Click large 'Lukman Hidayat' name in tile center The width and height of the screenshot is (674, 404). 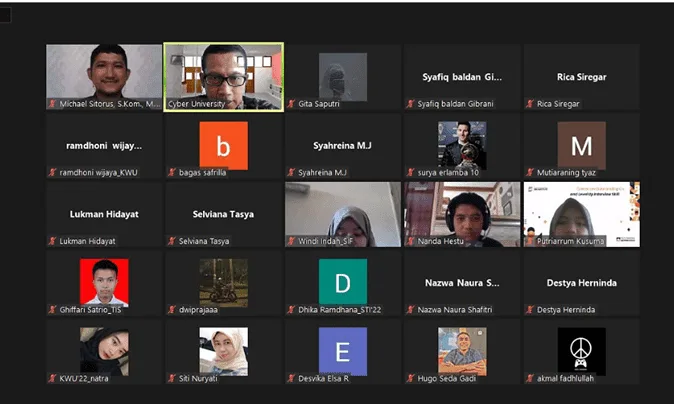click(x=104, y=214)
